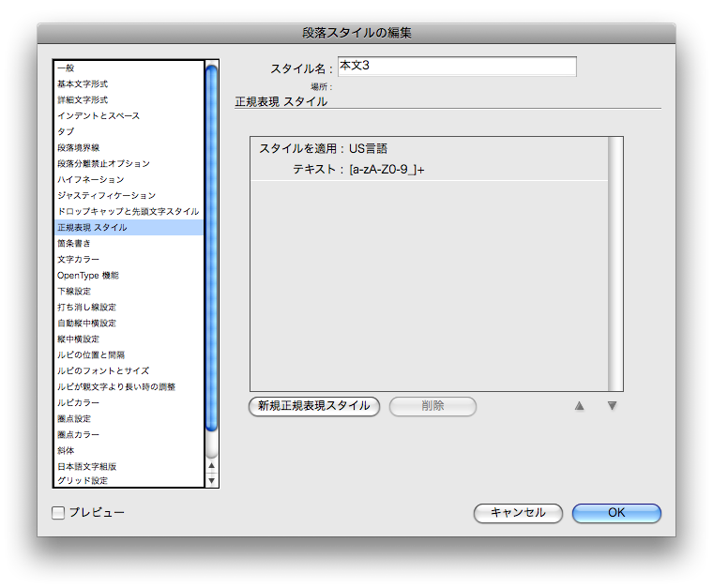
Task: Select 自動縦中横設定 category
Action: (129, 324)
